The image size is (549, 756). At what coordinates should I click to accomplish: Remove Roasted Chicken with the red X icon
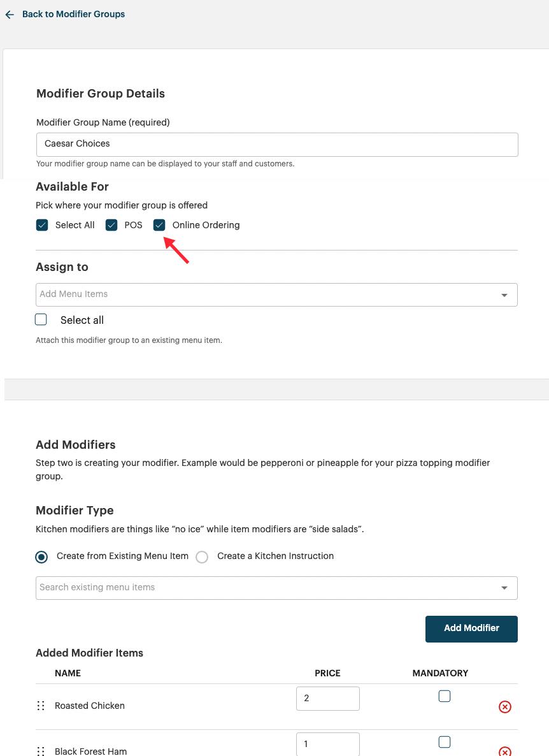tap(504, 706)
